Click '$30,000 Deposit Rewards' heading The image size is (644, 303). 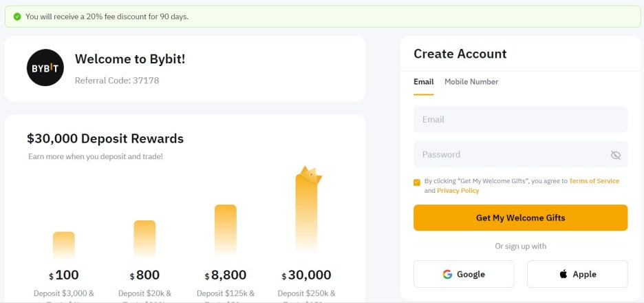pyautogui.click(x=105, y=139)
